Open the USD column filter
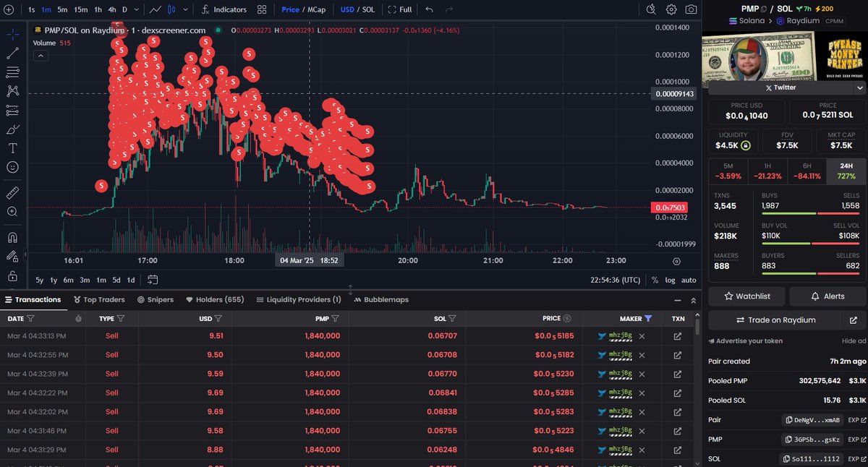This screenshot has width=868, height=467. pos(218,318)
